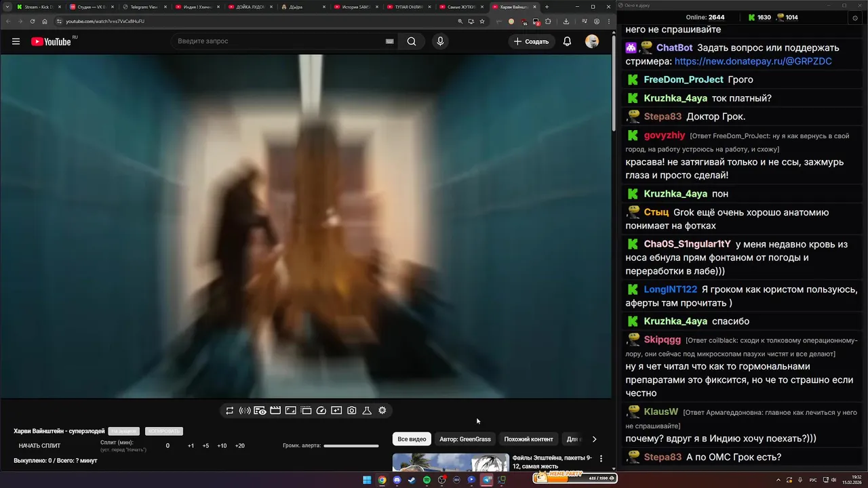Image resolution: width=868 pixels, height=488 pixels.
Task: Switch to the История SAMS tab
Action: pos(356,7)
